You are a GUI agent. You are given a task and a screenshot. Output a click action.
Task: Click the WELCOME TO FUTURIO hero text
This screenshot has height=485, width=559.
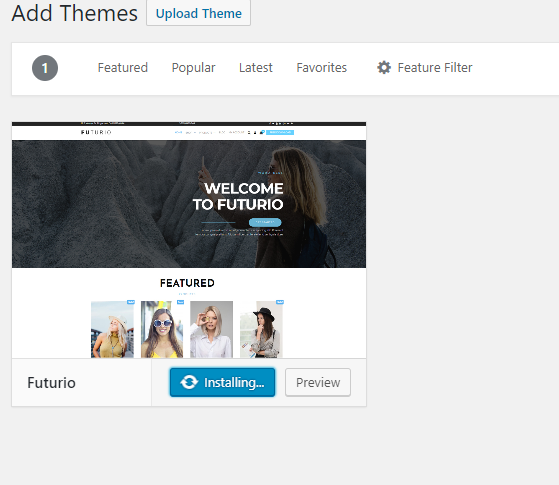coord(238,196)
